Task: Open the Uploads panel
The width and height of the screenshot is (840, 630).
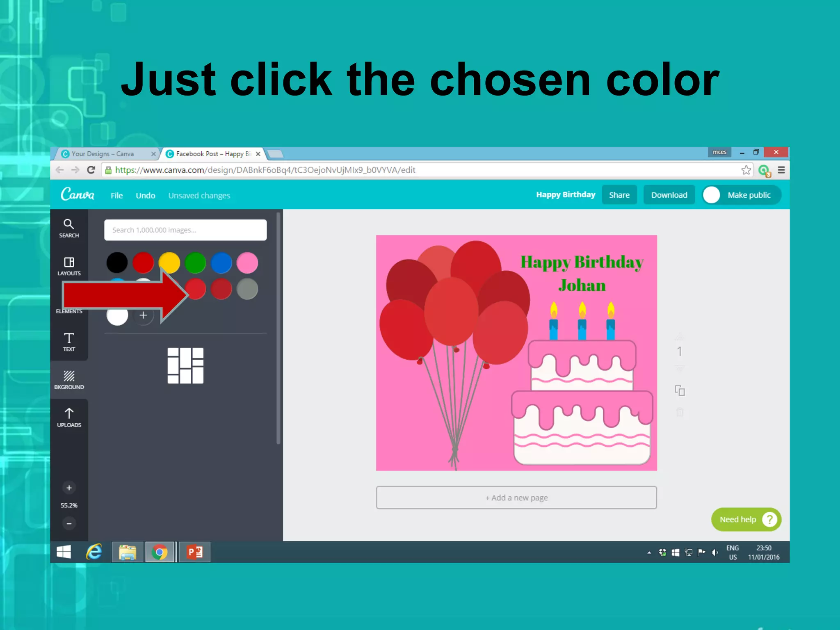Action: coord(69,418)
